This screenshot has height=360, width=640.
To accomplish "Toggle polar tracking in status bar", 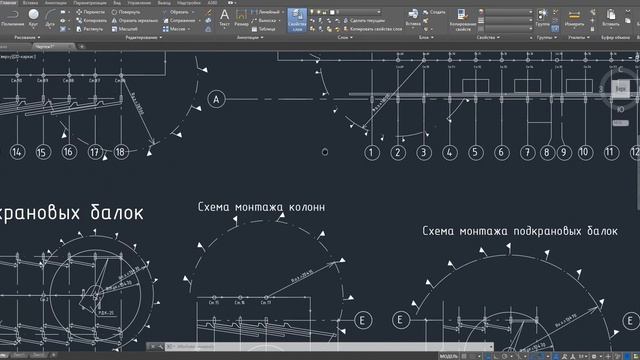I will (x=505, y=356).
